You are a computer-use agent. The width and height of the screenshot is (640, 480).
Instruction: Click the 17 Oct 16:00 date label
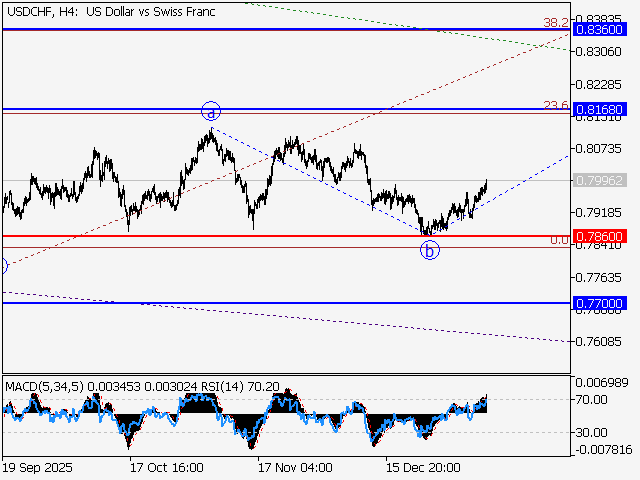[x=167, y=467]
